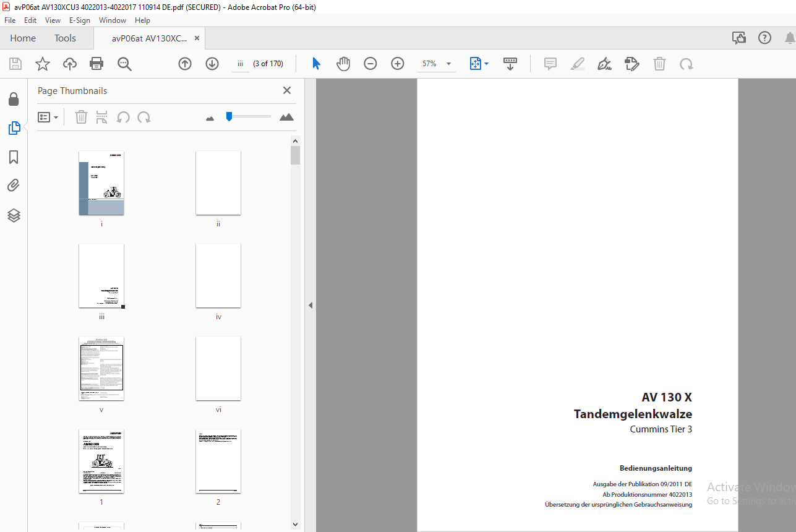Select page iv thumbnail
Screen dimensions: 796x532
218,276
